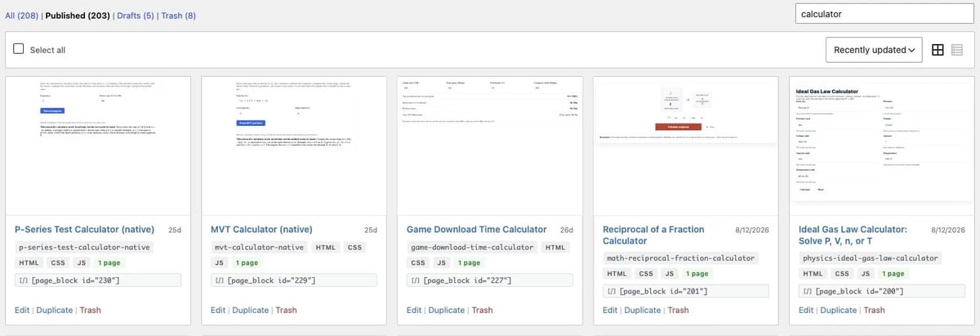
Task: Click the math-reciprocal-fraction-calculator slug
Action: click(679, 258)
